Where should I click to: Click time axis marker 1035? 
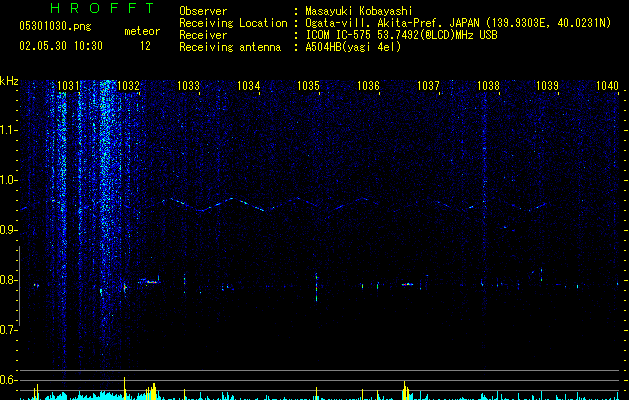pos(308,85)
